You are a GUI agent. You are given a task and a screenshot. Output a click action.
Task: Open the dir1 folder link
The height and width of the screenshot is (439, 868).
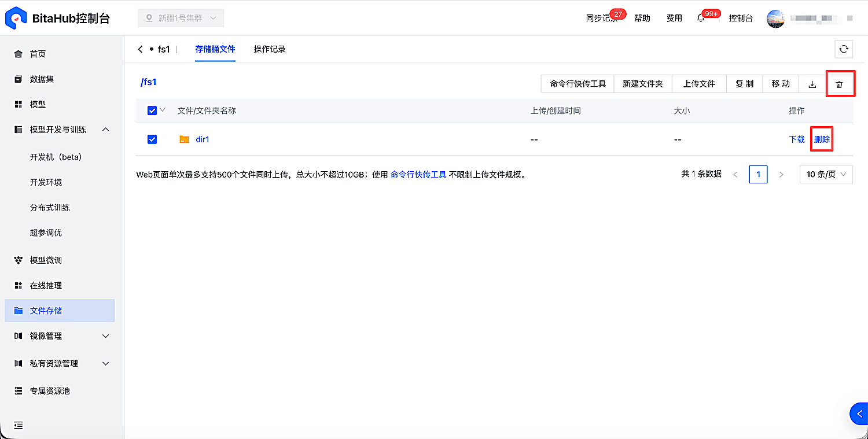(x=203, y=139)
